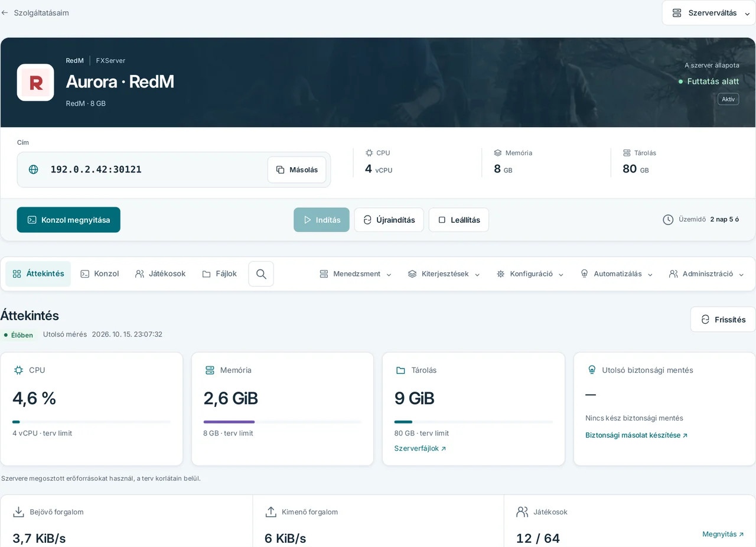Click the search magnifier icon button
The height and width of the screenshot is (547, 756).
tap(261, 274)
